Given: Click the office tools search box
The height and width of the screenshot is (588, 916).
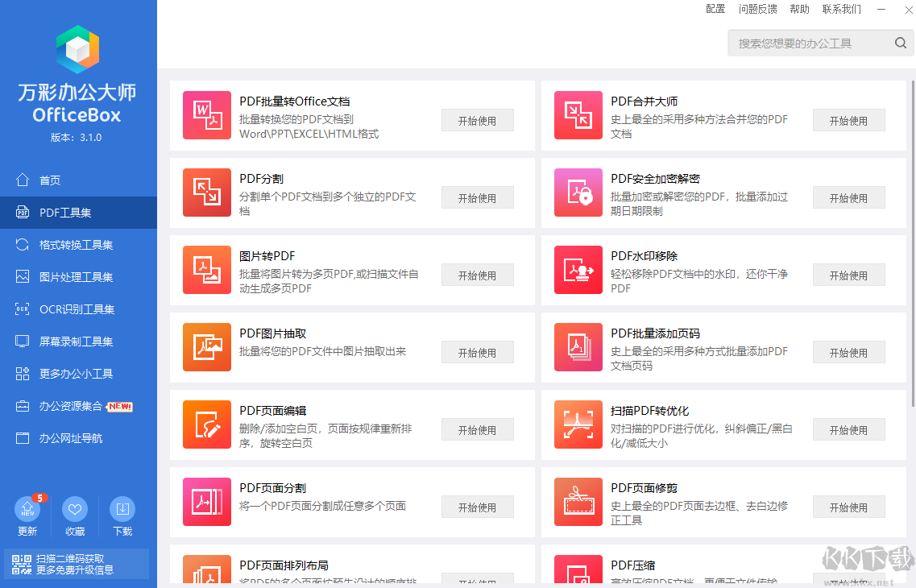Looking at the screenshot, I should (x=814, y=42).
